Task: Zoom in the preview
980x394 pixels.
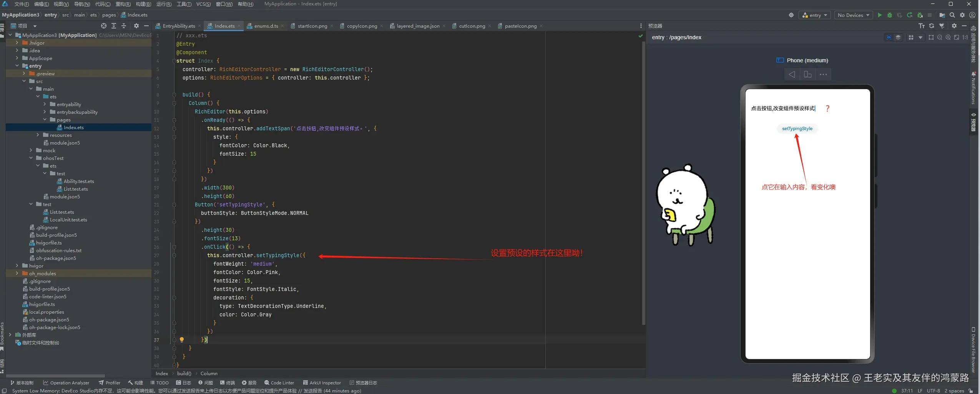Action: [x=948, y=37]
